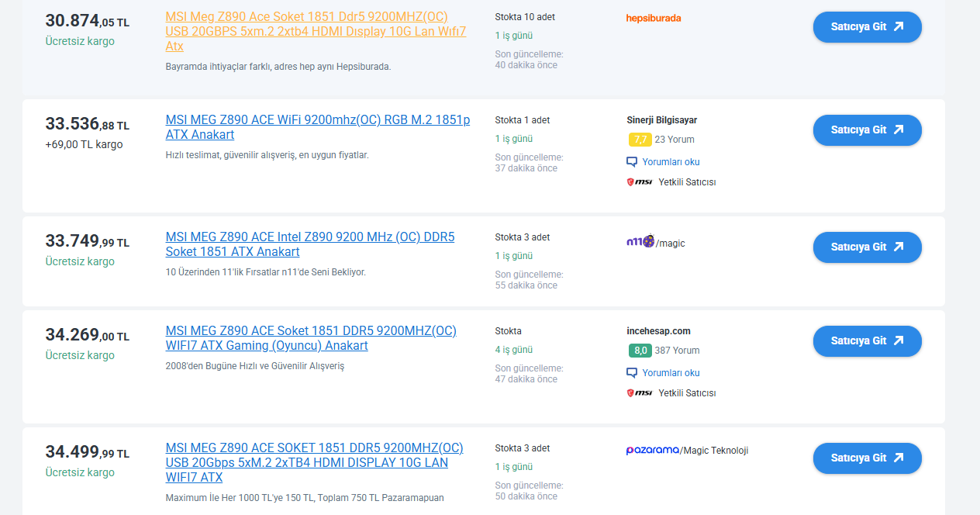This screenshot has height=515, width=980.
Task: Click Satıcıya Git for the Sinerji Bilgisayar offer
Action: (867, 130)
